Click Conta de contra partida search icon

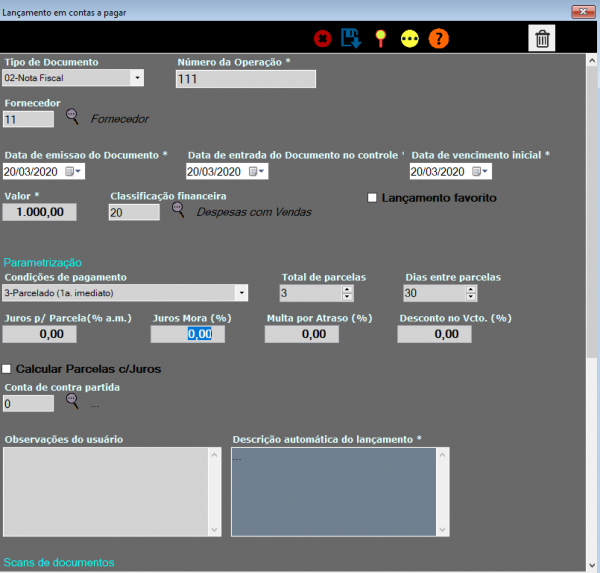(x=72, y=402)
